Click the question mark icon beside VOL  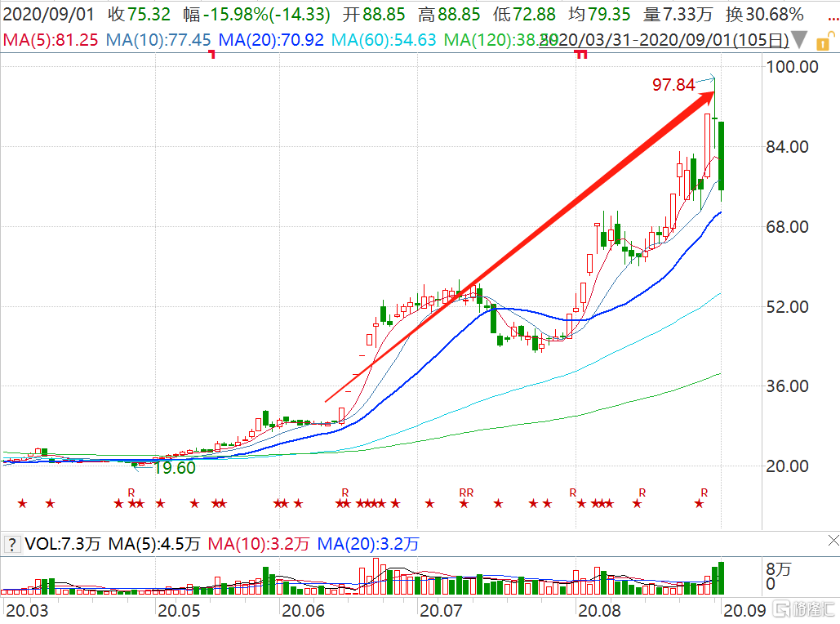12,543
